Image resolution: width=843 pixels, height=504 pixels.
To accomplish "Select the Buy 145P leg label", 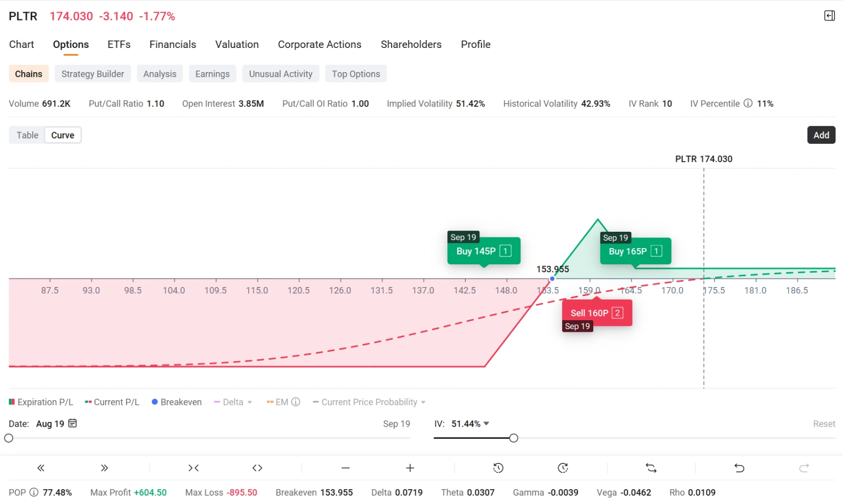I will click(x=476, y=251).
